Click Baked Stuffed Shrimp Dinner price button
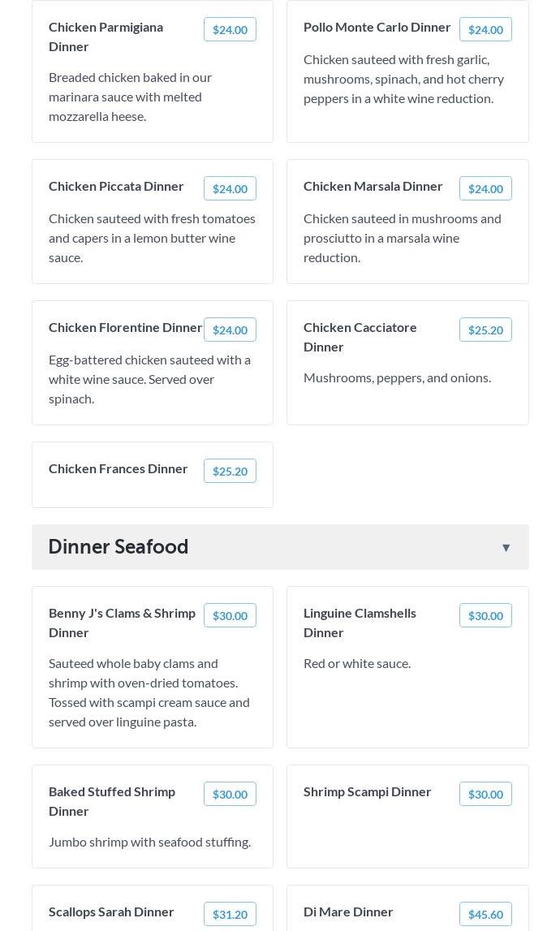This screenshot has width=560, height=931. (x=230, y=795)
